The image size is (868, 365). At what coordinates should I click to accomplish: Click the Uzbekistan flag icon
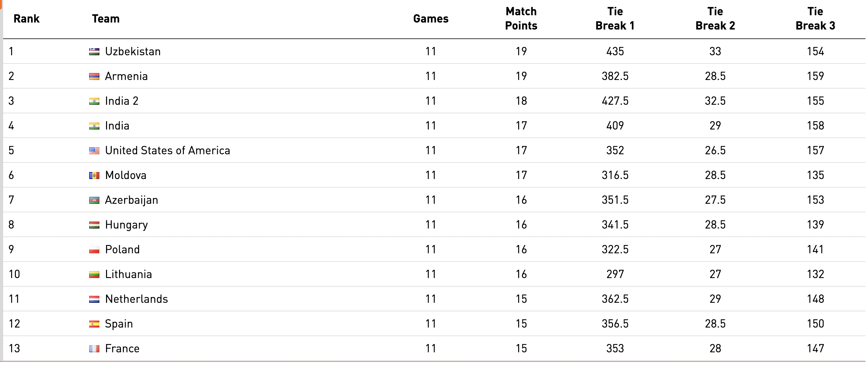(x=94, y=51)
